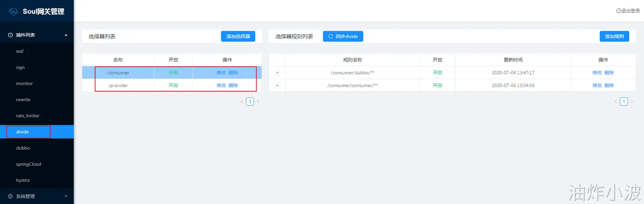The height and width of the screenshot is (204, 644).
Task: Click the 同步divide button
Action: coord(343,36)
